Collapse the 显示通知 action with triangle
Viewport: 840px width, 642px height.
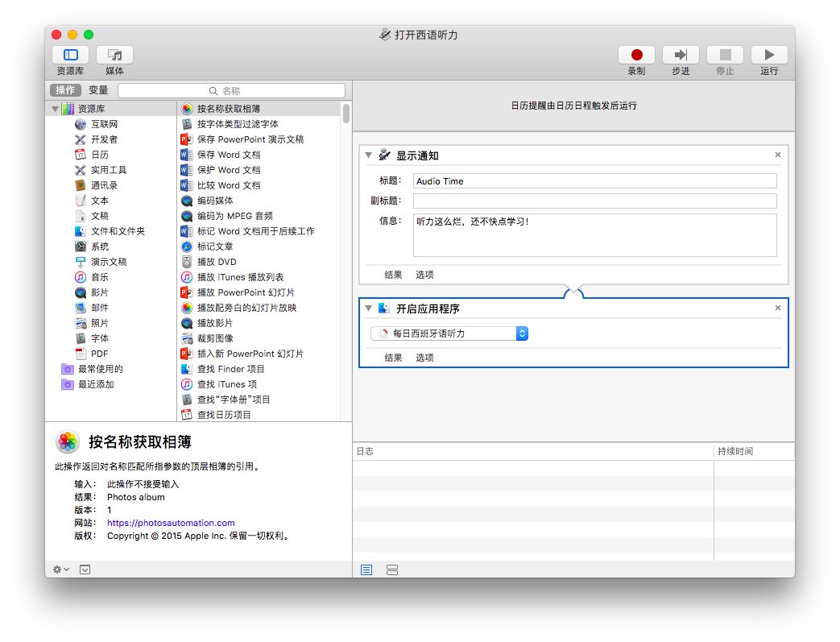(368, 155)
